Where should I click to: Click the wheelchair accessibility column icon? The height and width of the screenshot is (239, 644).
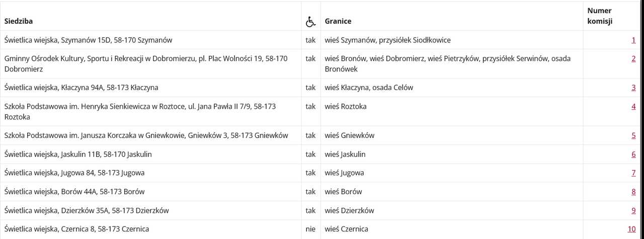(x=310, y=22)
